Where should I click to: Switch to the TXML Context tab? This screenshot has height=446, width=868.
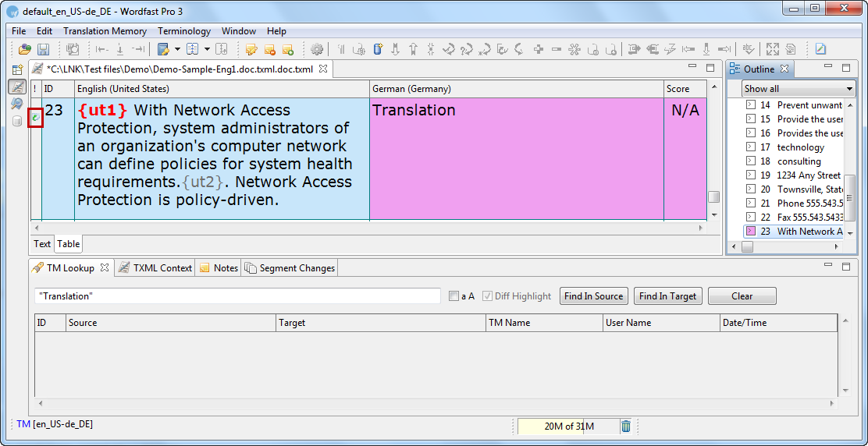coord(156,267)
